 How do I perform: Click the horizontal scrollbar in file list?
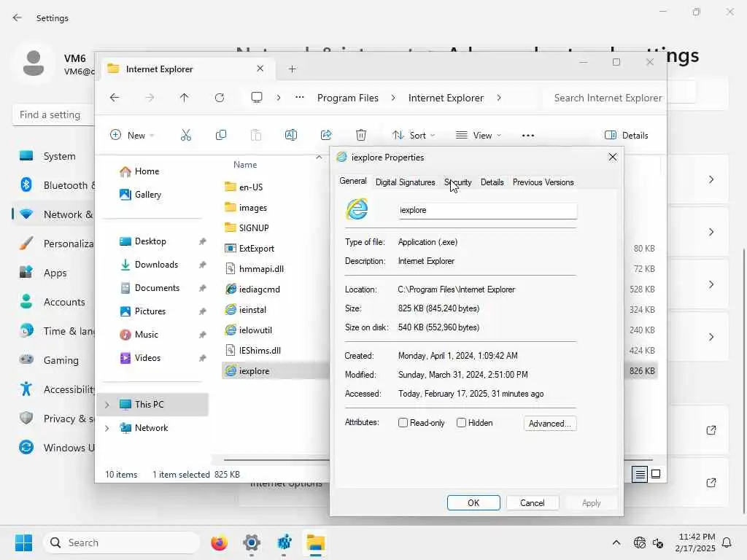pos(276,460)
